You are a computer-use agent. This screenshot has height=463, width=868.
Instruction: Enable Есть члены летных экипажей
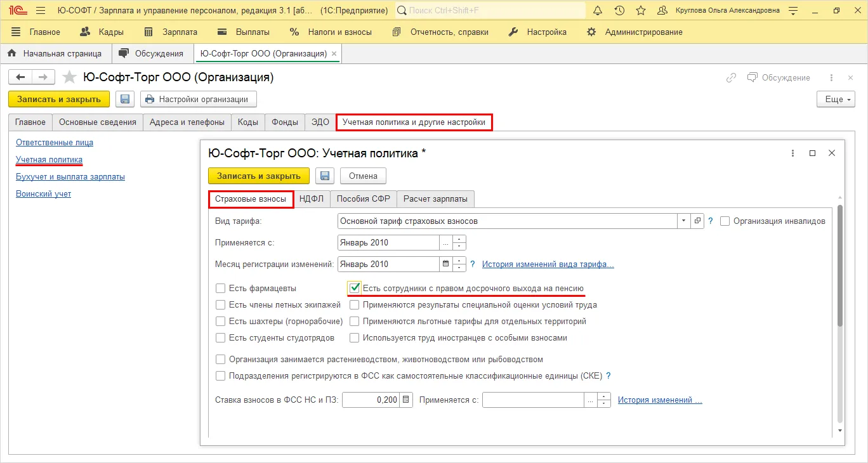click(221, 305)
